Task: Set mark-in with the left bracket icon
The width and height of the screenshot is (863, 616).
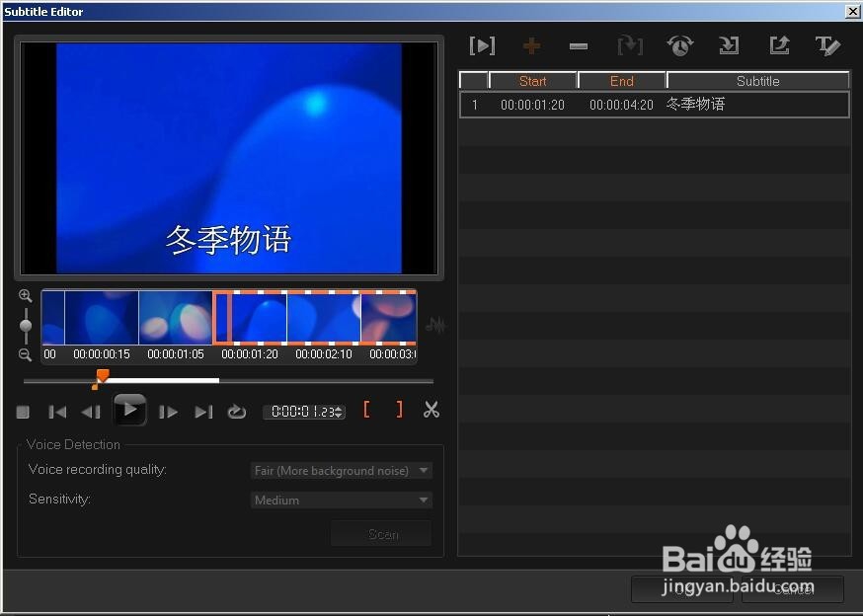Action: 367,410
